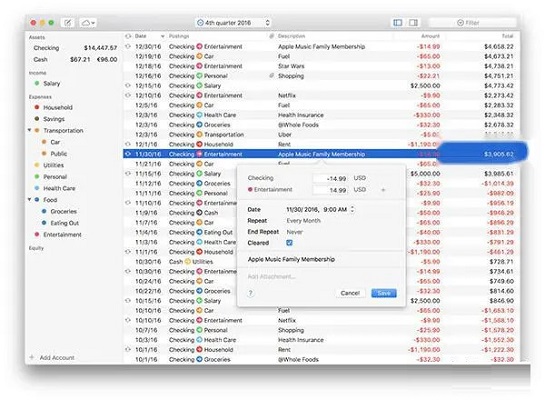
Task: Adjust the date stepper arrows in popover
Action: click(353, 209)
